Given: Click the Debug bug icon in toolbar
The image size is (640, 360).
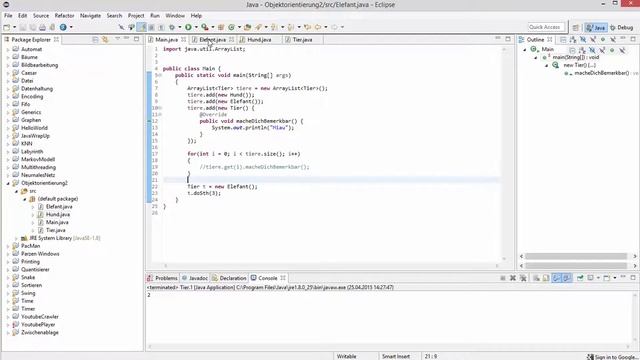Looking at the screenshot, I should point(172,27).
